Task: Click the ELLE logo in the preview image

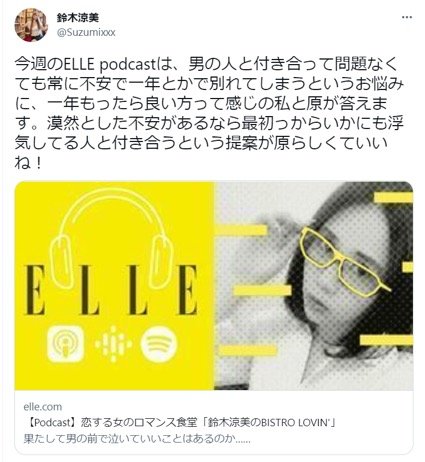Action: coord(111,290)
